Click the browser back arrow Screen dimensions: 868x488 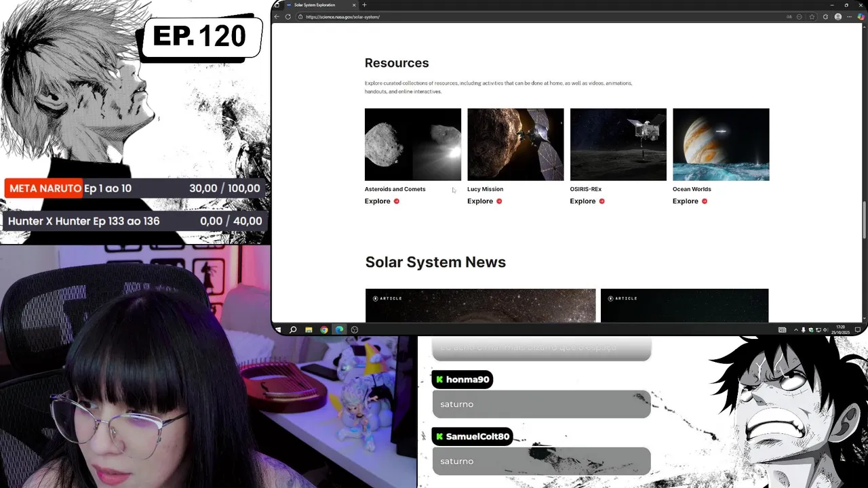(277, 17)
